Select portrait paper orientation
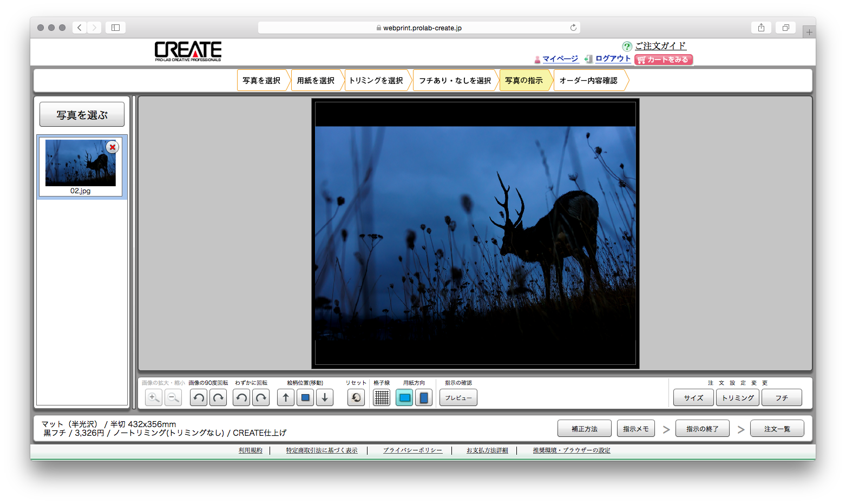 coord(424,398)
